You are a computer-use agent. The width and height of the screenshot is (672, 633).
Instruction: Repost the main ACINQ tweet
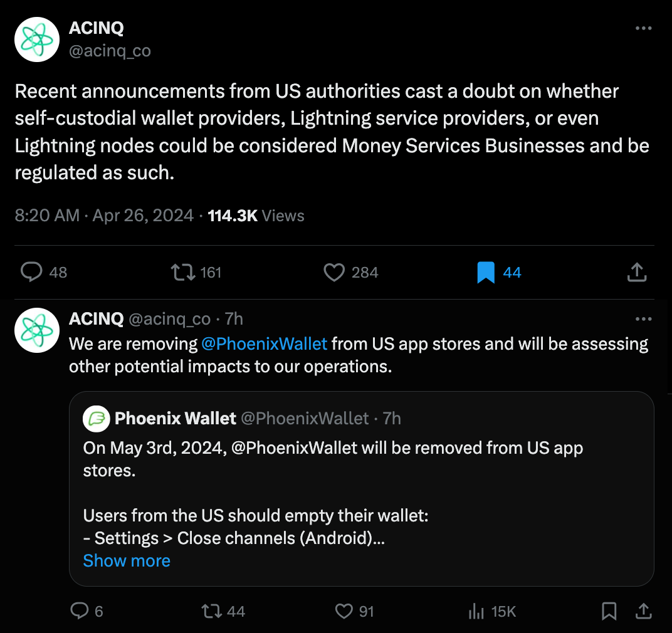tap(183, 272)
